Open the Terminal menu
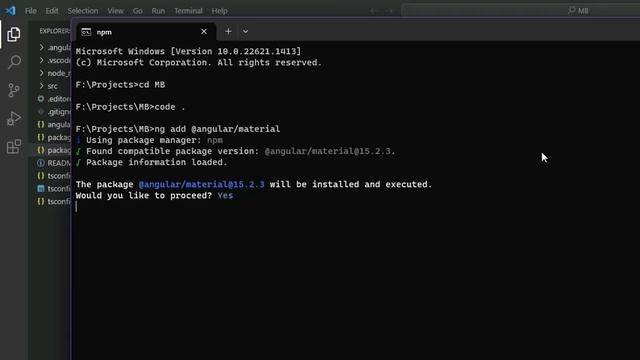640x360 pixels. pos(188,11)
